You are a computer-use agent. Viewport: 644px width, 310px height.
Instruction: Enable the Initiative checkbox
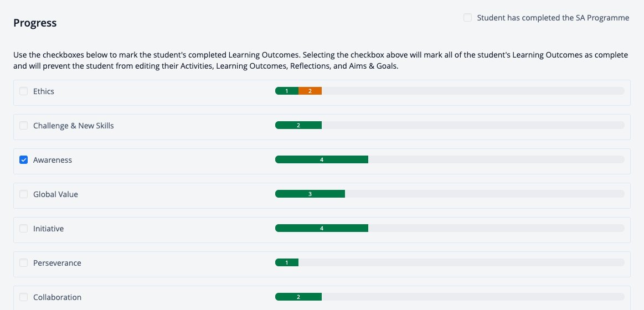point(24,228)
